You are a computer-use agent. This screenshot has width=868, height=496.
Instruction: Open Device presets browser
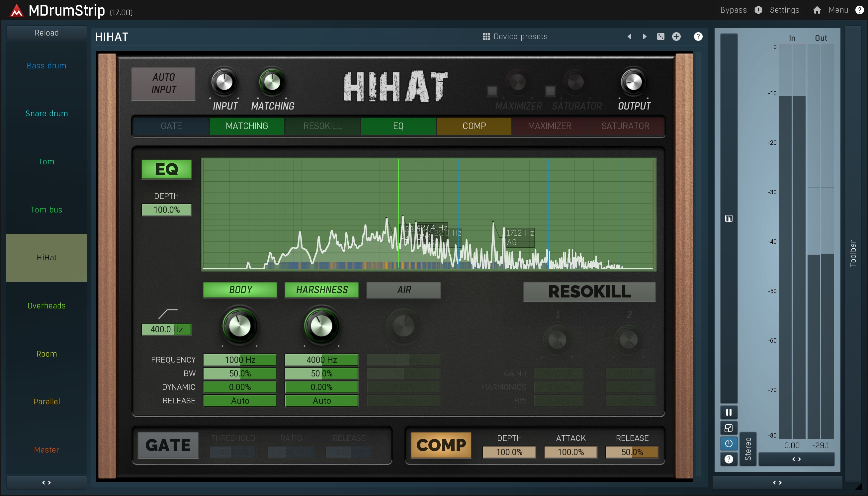click(x=515, y=37)
